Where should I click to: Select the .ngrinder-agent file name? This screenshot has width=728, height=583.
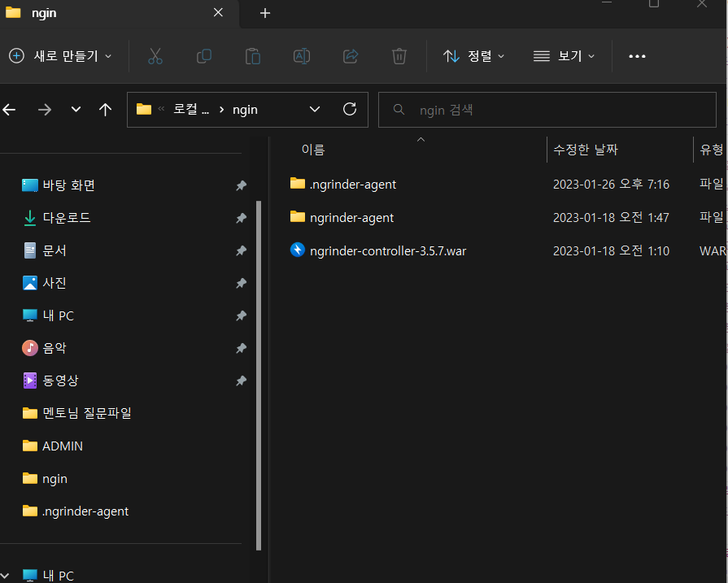[x=353, y=185]
